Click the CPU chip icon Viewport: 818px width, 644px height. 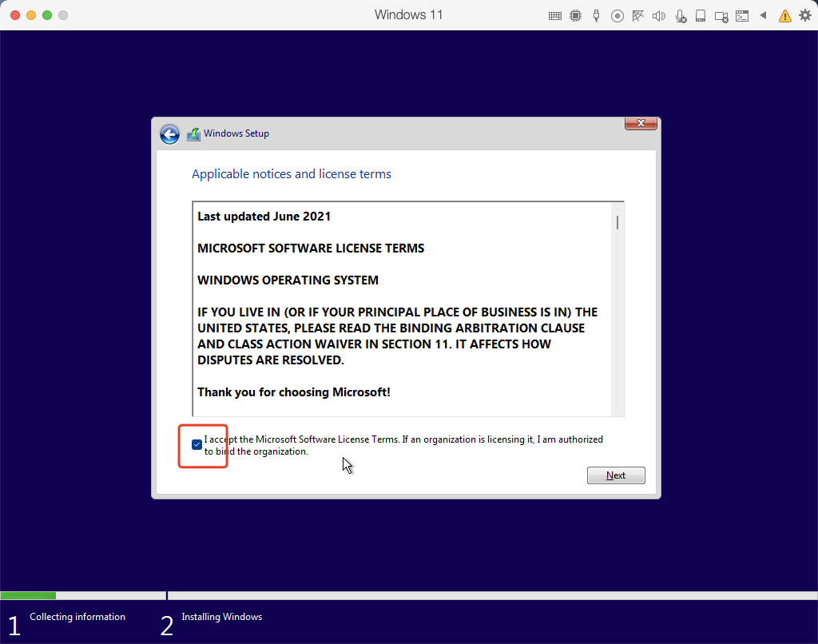[x=575, y=16]
